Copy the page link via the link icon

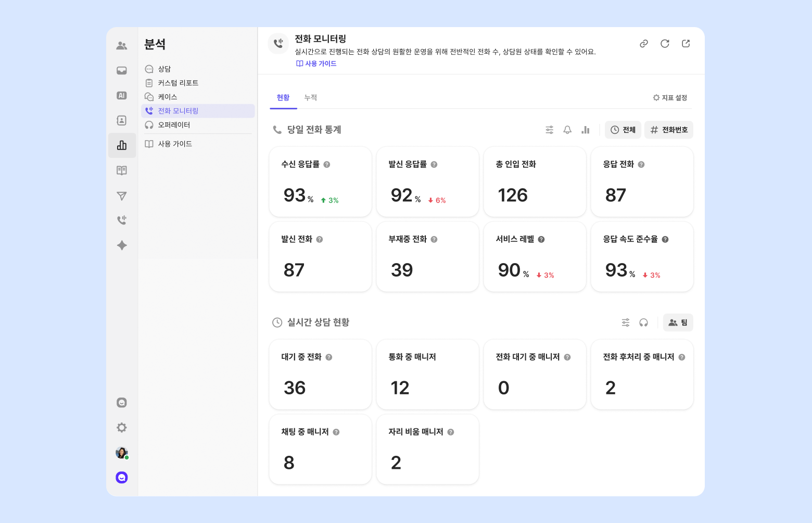click(x=644, y=44)
